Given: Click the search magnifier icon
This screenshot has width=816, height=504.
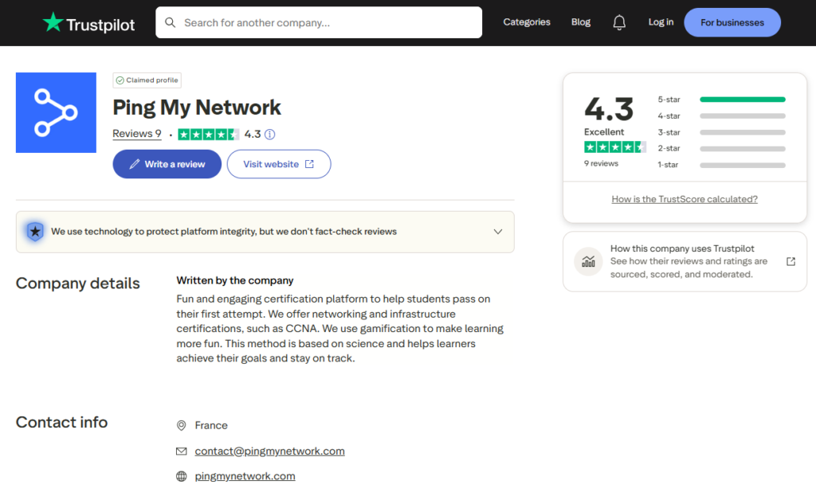Looking at the screenshot, I should coord(170,22).
